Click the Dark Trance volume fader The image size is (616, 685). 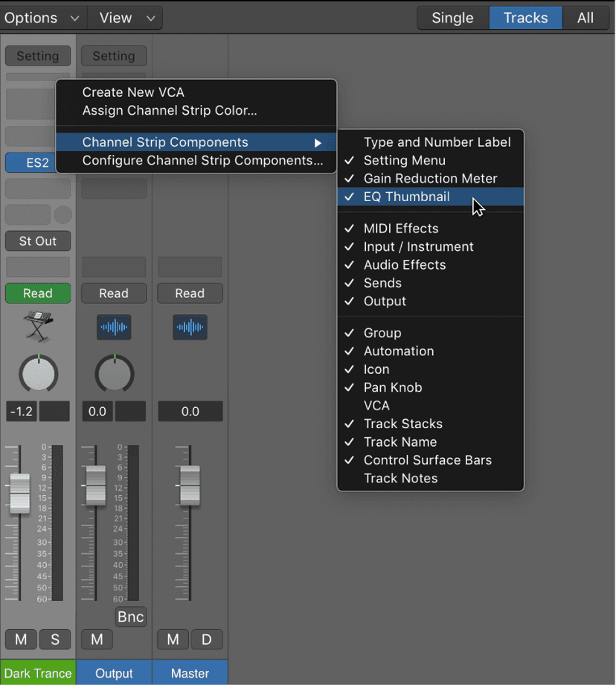19,494
